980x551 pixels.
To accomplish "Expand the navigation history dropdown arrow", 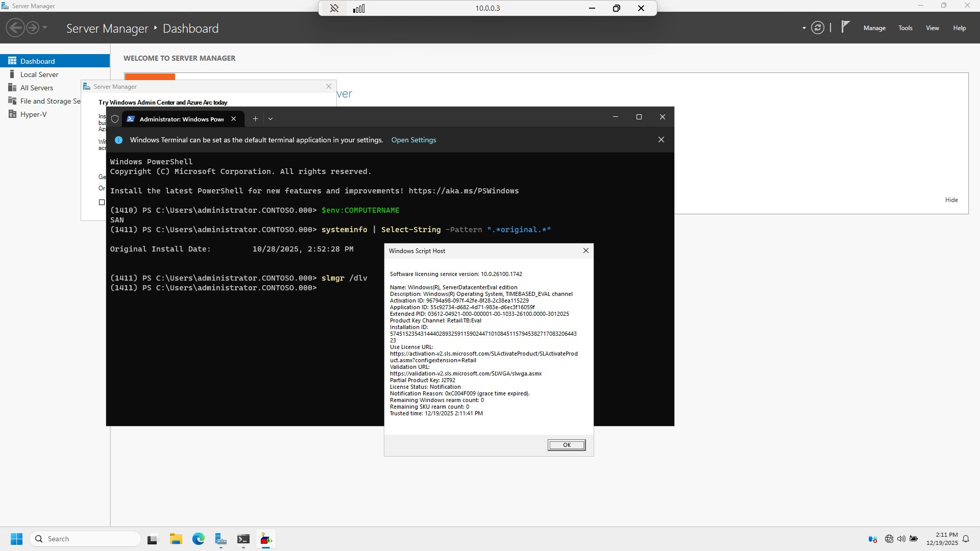I will pyautogui.click(x=45, y=28).
